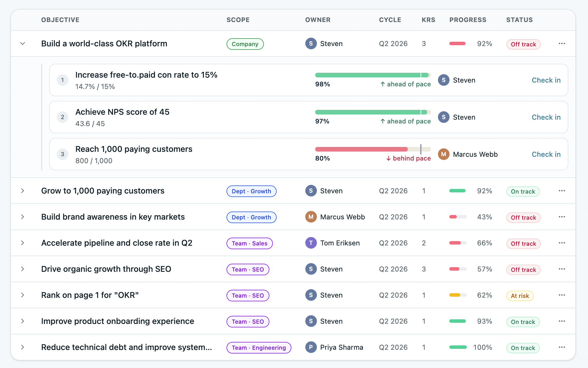Click the number 1 badge of first key result
Screen dimensions: 588x368
(x=63, y=80)
